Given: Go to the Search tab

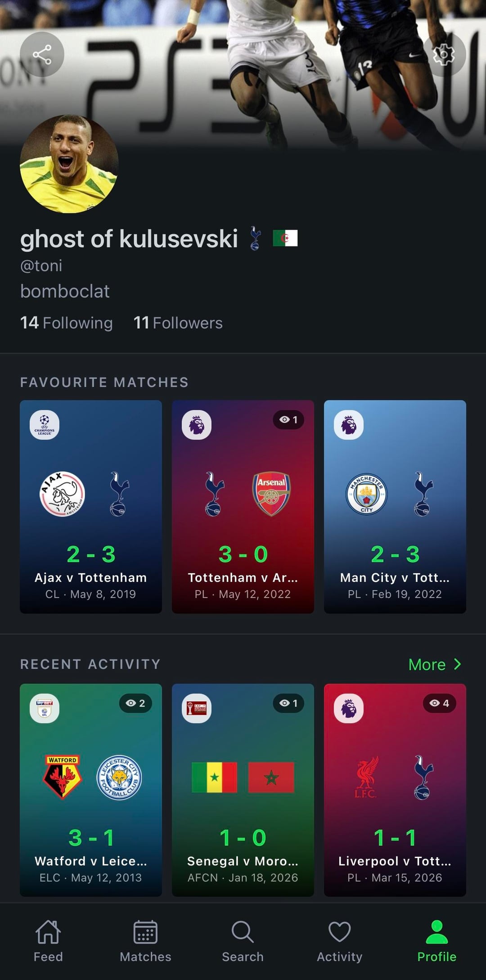Looking at the screenshot, I should tap(243, 940).
